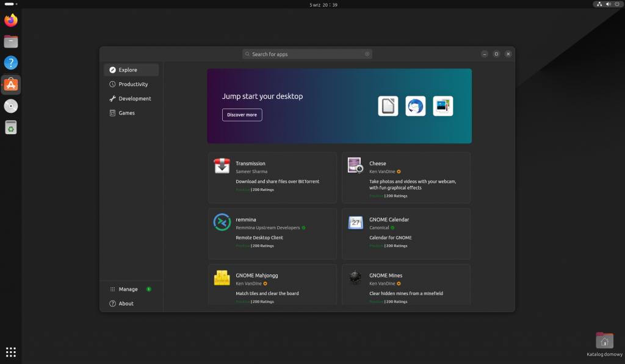Open the Manage installed apps section

[x=128, y=289]
